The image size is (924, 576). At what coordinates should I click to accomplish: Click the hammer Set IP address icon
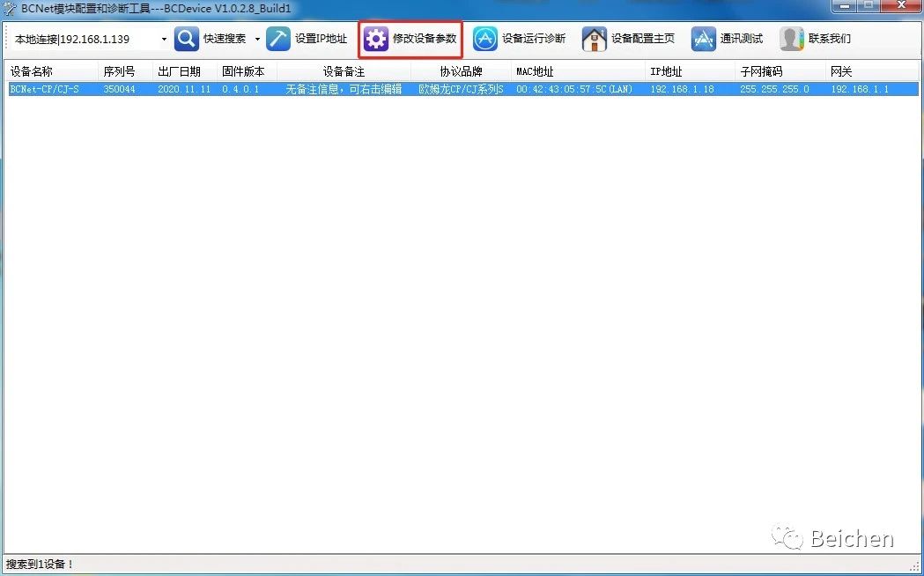[x=278, y=39]
